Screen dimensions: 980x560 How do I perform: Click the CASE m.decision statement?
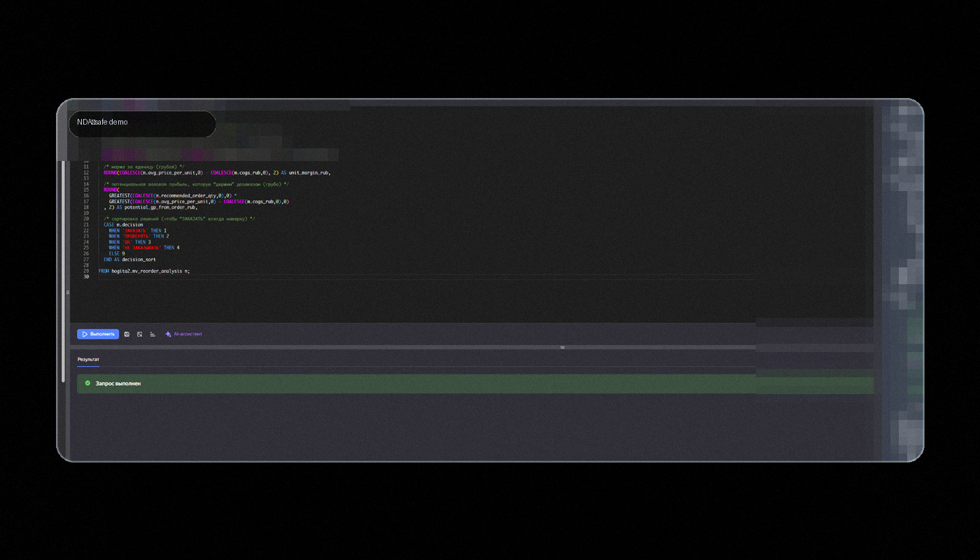[x=123, y=225]
